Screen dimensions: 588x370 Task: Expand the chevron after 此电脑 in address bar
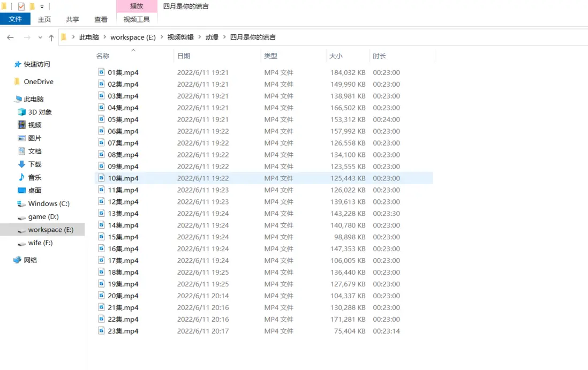(x=104, y=37)
